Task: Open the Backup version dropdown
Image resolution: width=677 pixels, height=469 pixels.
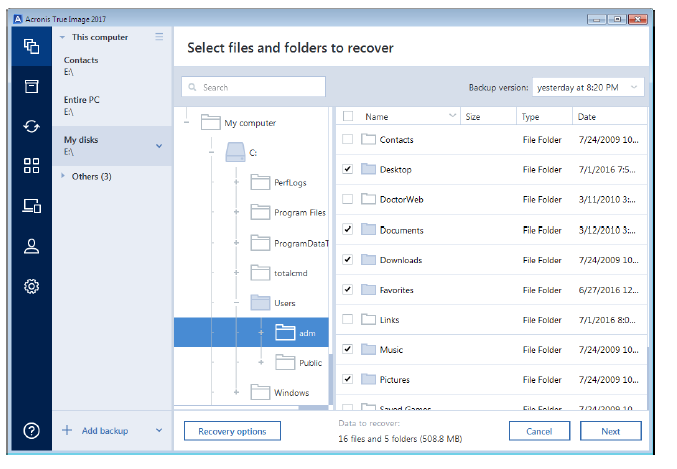Action: point(588,87)
